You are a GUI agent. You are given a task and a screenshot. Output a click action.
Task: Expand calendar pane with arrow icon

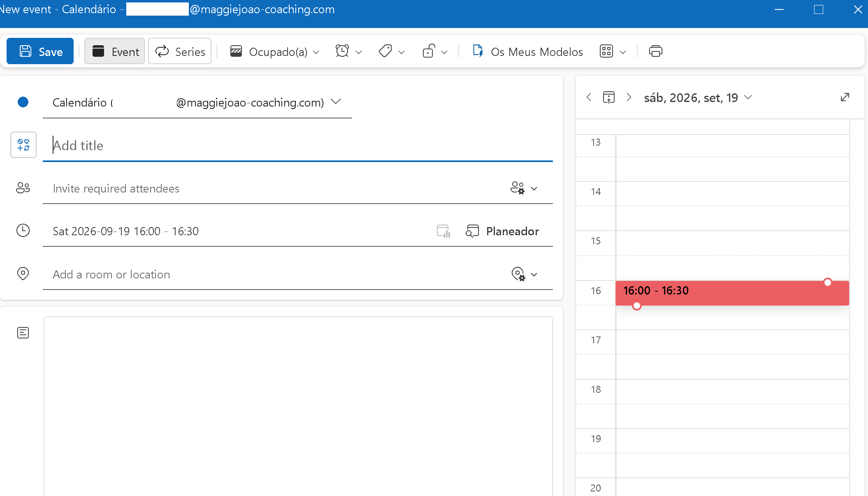845,97
